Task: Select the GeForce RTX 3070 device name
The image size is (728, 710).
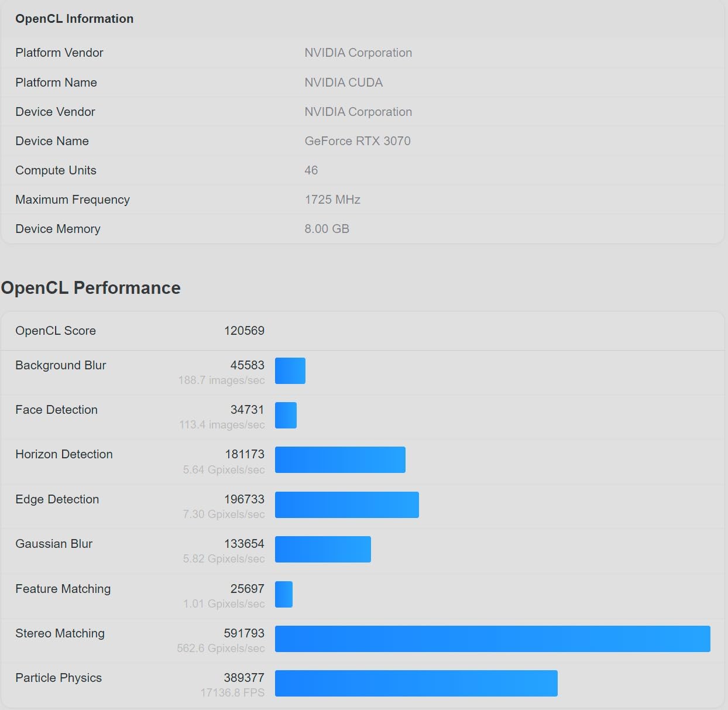Action: tap(358, 141)
